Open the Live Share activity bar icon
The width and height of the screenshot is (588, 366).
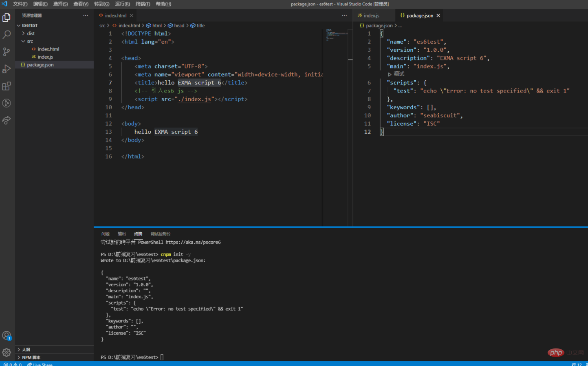pos(7,120)
